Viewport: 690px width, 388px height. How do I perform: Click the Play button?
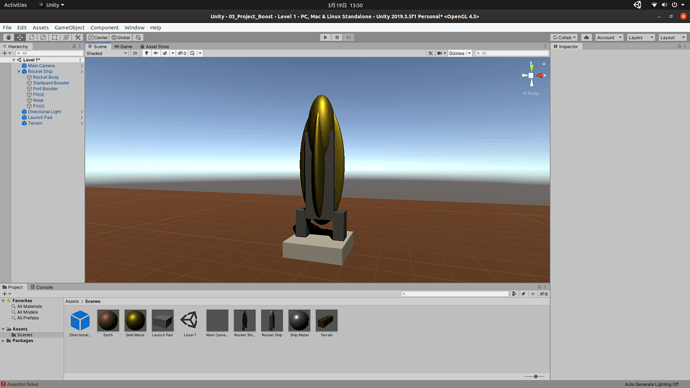point(325,37)
